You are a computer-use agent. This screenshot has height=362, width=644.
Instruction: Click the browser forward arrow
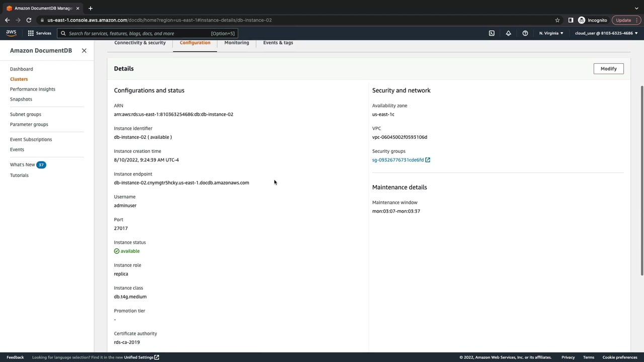point(18,20)
